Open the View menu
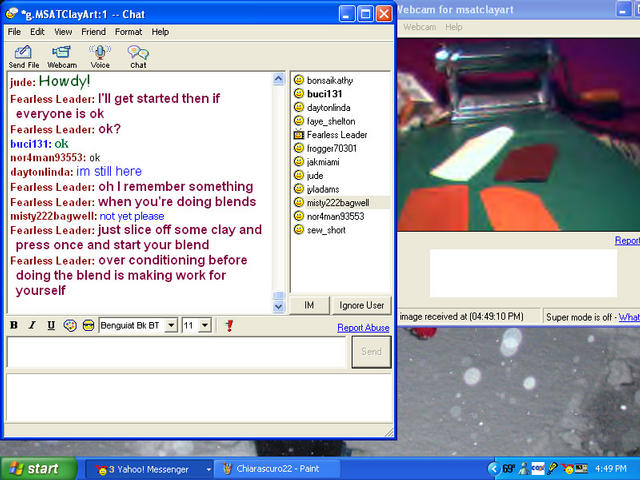Image resolution: width=640 pixels, height=480 pixels. pos(63,32)
